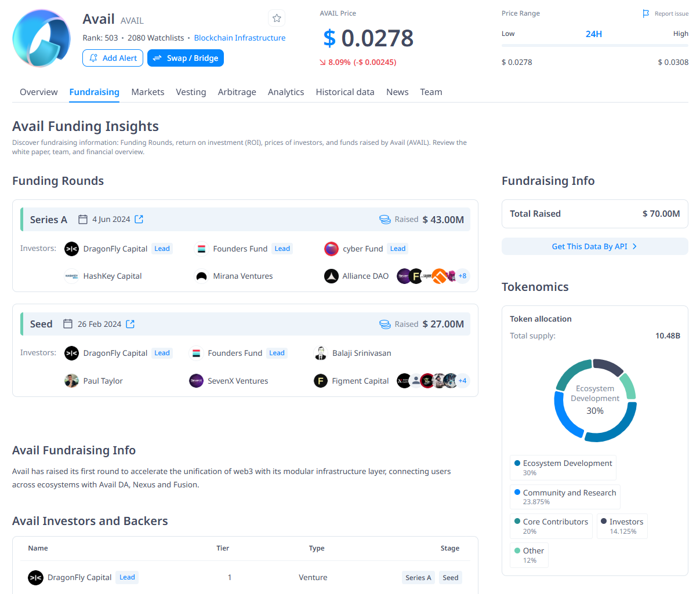Image resolution: width=700 pixels, height=594 pixels.
Task: Expand the +8 more Series A investors
Action: pyautogui.click(x=462, y=276)
